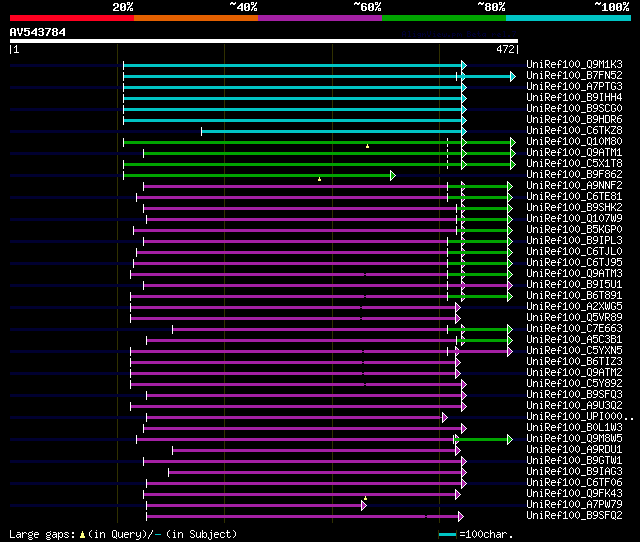Open the UniRef100_Q9M8W5 hit
The image size is (640, 542).
click(x=574, y=439)
